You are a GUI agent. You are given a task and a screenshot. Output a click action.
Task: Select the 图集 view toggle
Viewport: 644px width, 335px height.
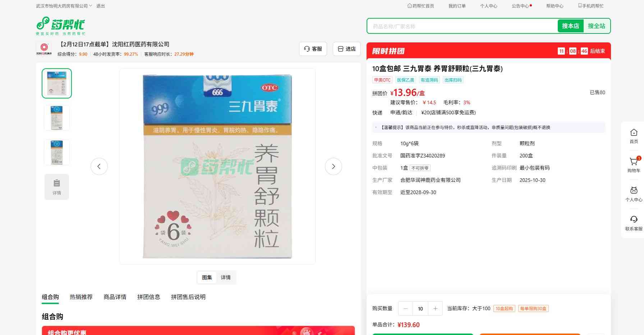pyautogui.click(x=207, y=277)
